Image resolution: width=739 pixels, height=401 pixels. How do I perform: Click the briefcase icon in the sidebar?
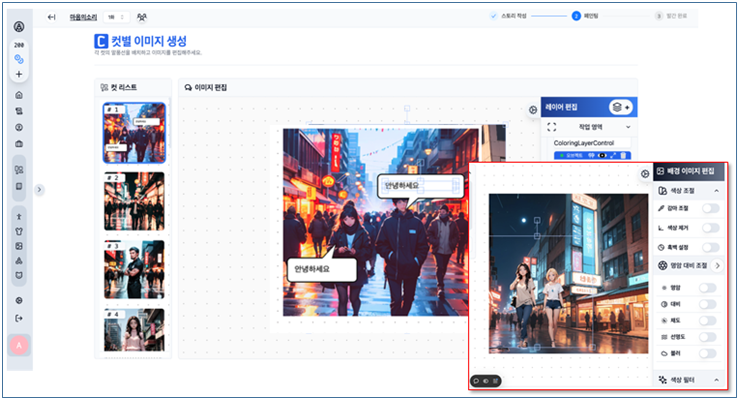click(19, 143)
